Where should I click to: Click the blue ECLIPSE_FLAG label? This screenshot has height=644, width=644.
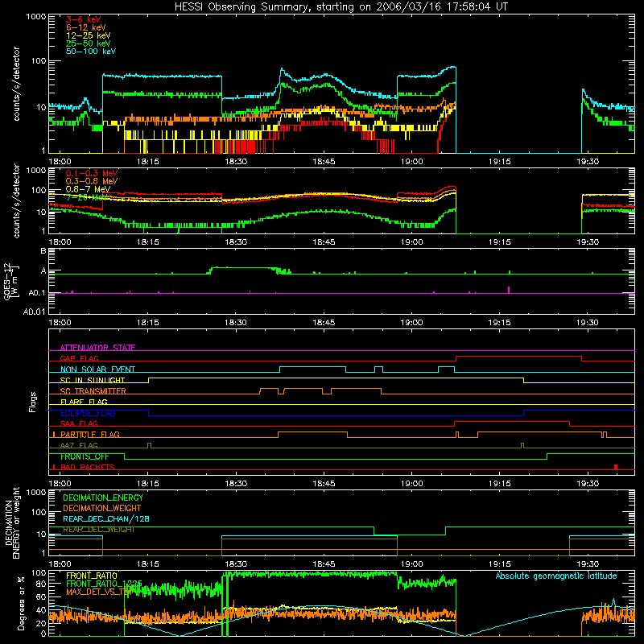pos(88,413)
